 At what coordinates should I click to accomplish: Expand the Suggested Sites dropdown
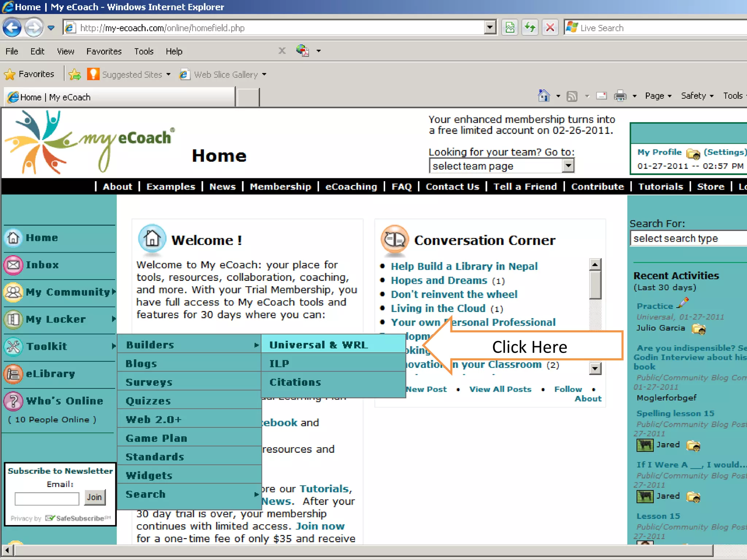pyautogui.click(x=169, y=74)
